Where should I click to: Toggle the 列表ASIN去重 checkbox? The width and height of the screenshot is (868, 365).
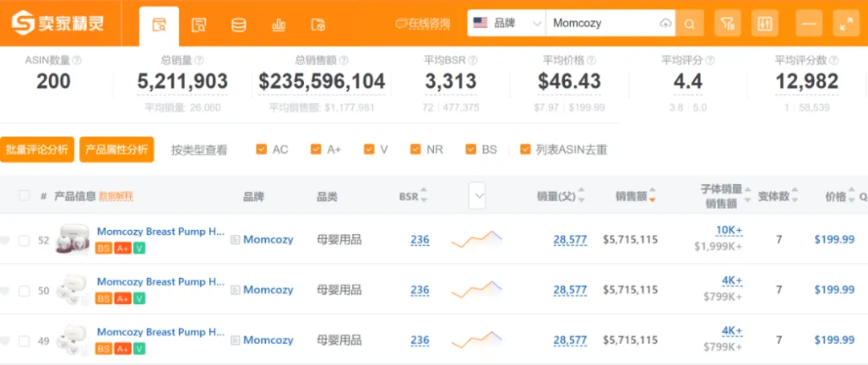[526, 150]
